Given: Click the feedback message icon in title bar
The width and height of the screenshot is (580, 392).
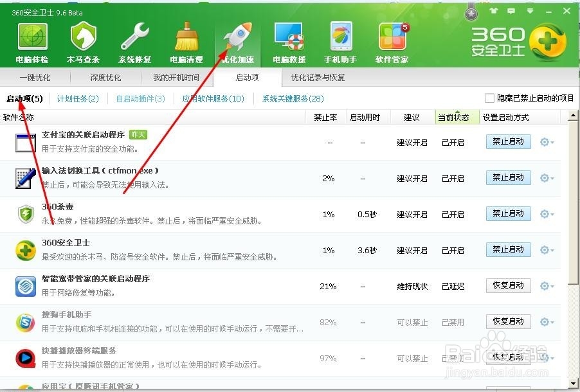Looking at the screenshot, I should (511, 11).
